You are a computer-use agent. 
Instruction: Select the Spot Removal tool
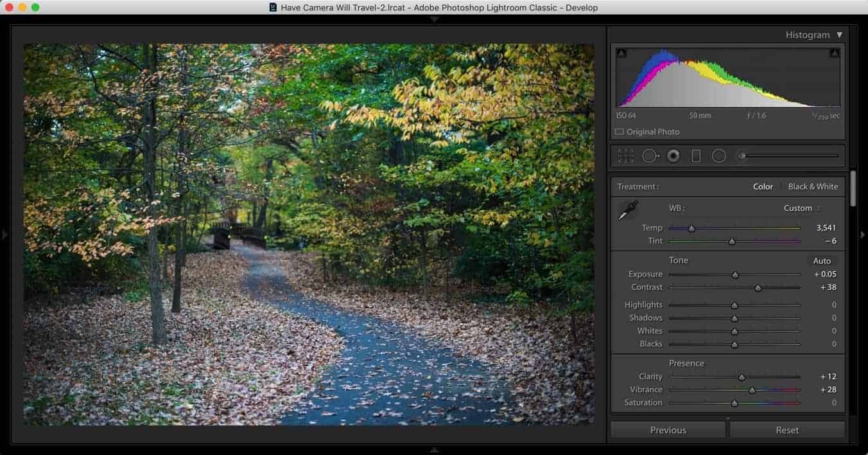[650, 156]
